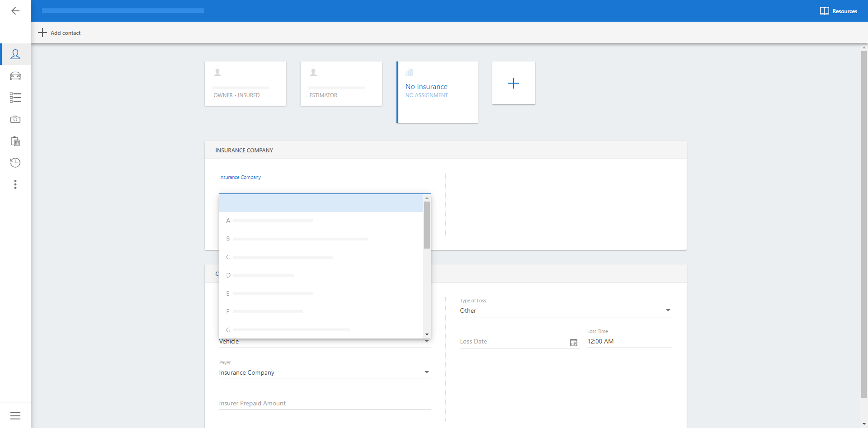Expand the Payer dropdown

coord(426,372)
